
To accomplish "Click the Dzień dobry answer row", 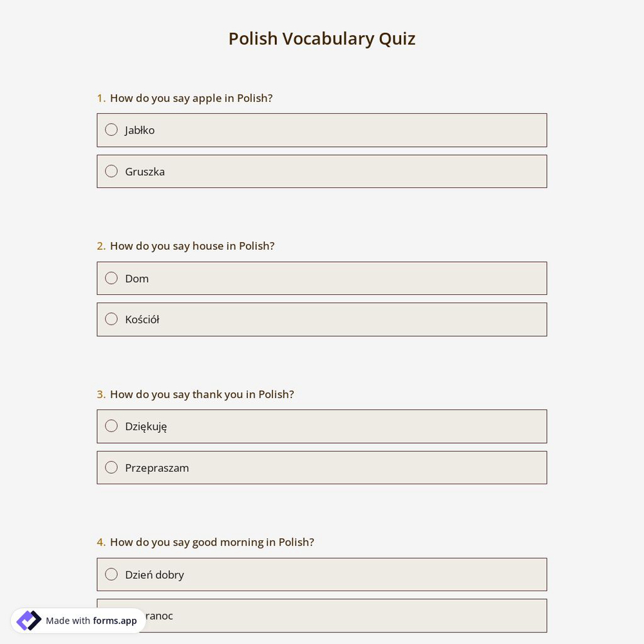I will (x=322, y=574).
